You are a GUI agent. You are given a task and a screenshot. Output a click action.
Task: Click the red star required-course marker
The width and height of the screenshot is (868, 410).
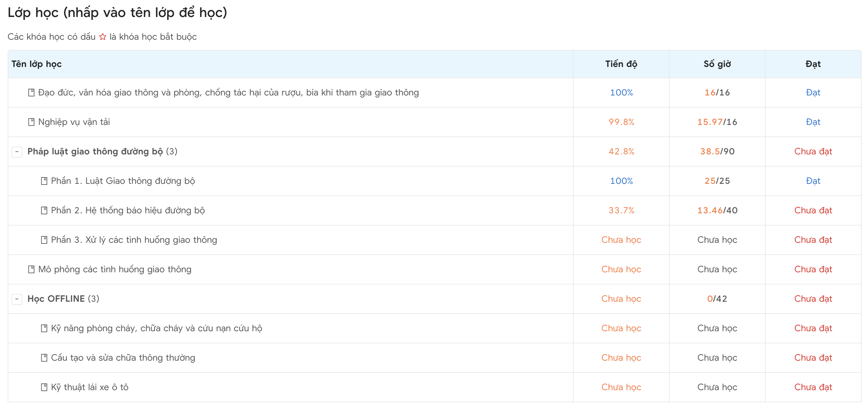point(103,37)
